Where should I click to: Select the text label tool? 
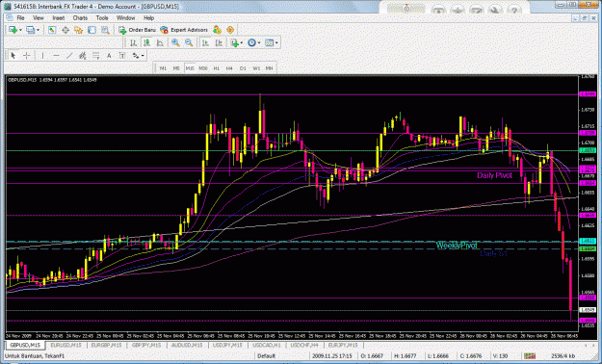point(122,56)
